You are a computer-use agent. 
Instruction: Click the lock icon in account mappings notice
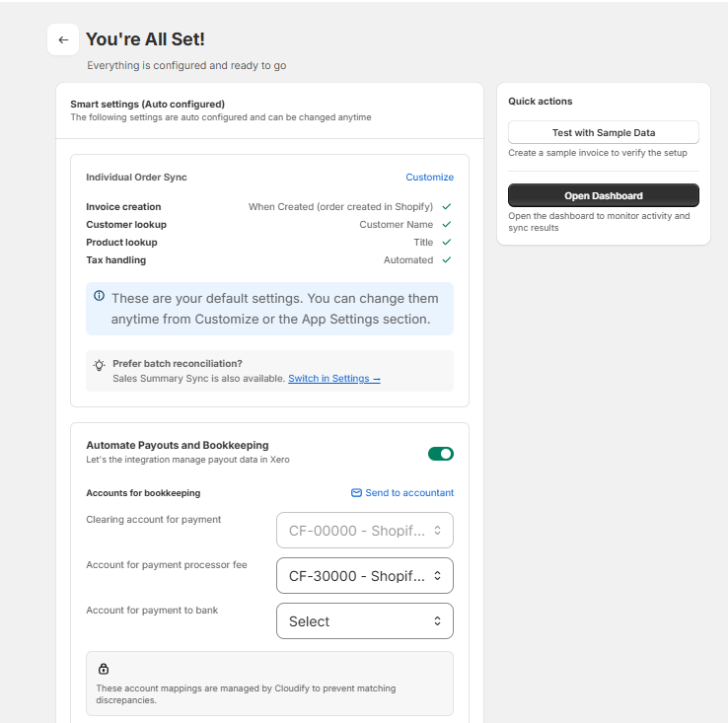[103, 669]
